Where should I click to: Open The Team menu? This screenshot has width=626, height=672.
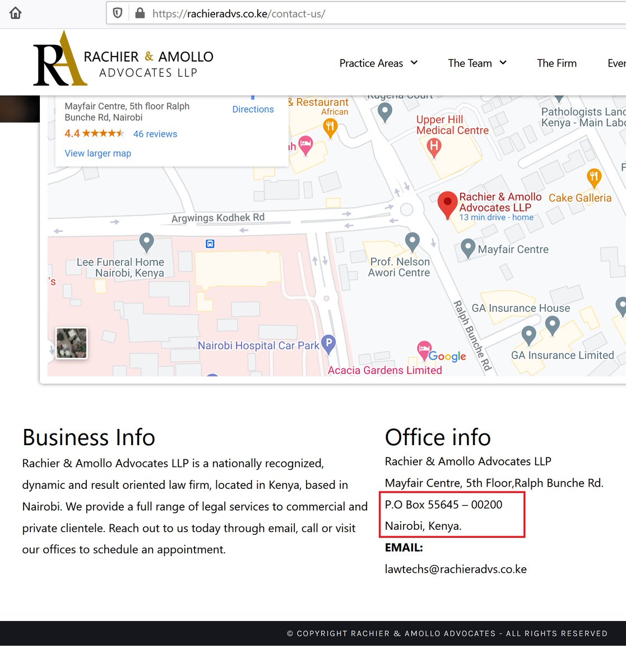(x=470, y=63)
